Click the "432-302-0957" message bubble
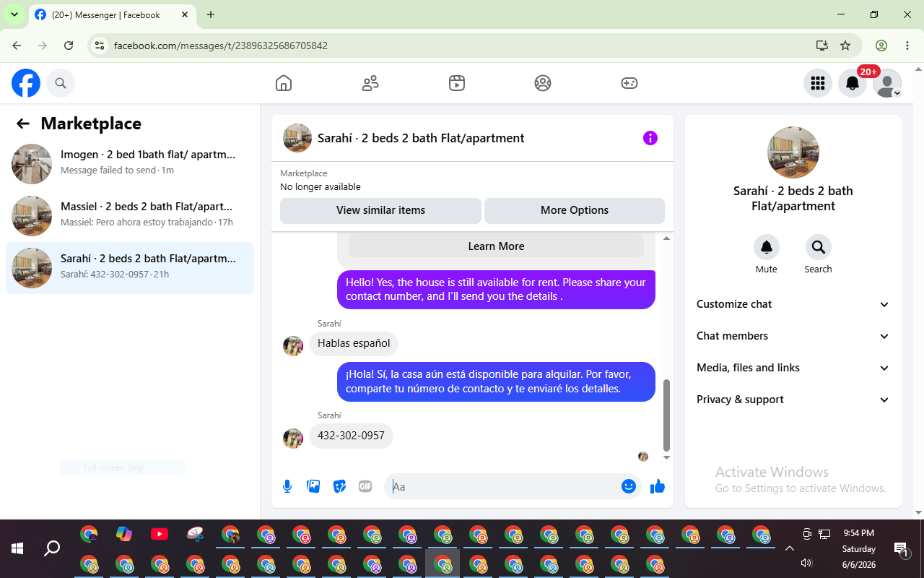This screenshot has height=578, width=924. click(x=351, y=436)
